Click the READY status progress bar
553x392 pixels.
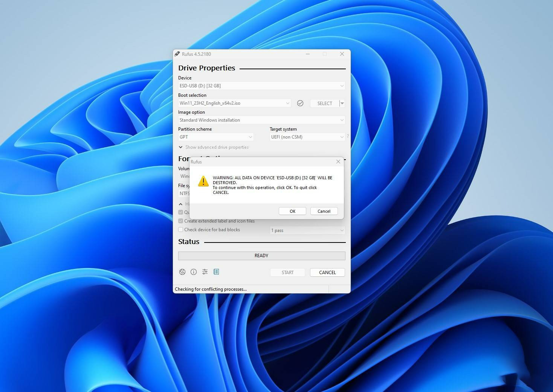[x=262, y=256]
